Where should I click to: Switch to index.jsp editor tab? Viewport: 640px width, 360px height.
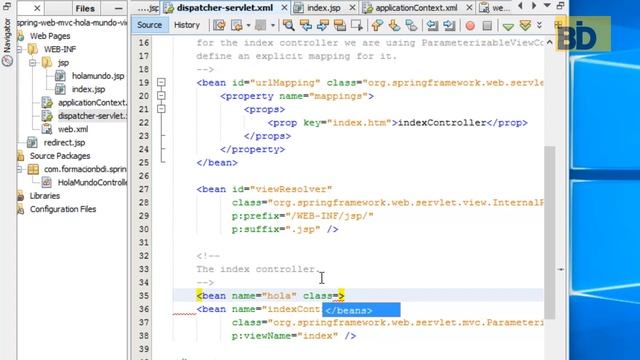[x=324, y=8]
